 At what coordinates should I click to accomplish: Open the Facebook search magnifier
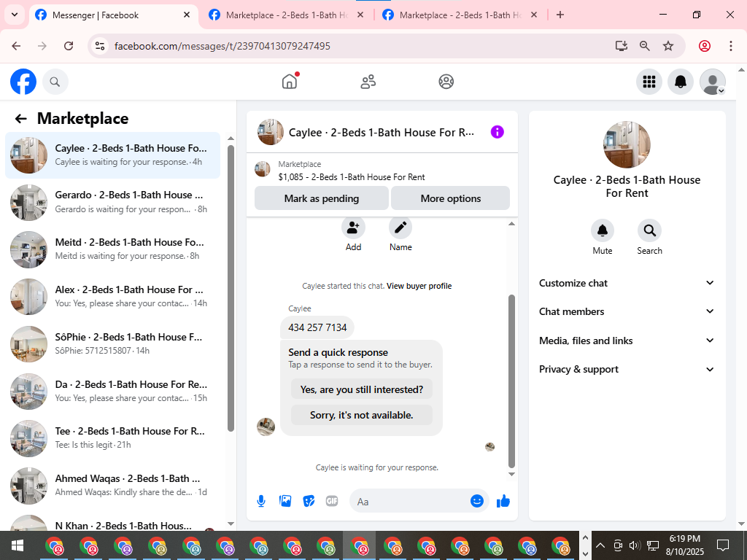(55, 82)
